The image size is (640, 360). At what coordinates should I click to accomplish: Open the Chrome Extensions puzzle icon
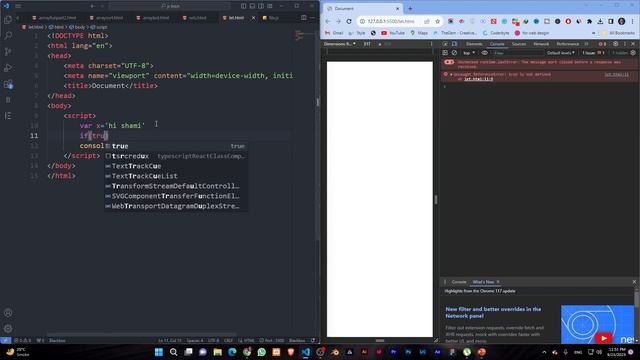(589, 21)
